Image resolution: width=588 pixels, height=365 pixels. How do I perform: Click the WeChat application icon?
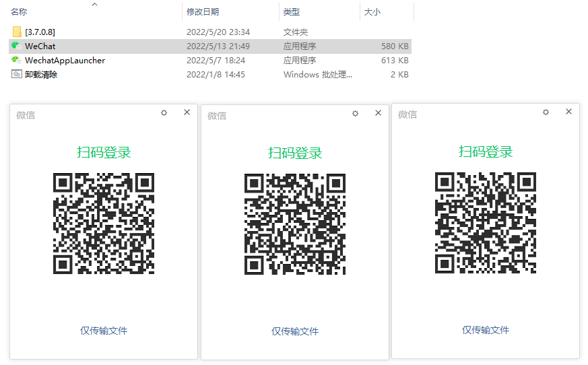[x=17, y=46]
